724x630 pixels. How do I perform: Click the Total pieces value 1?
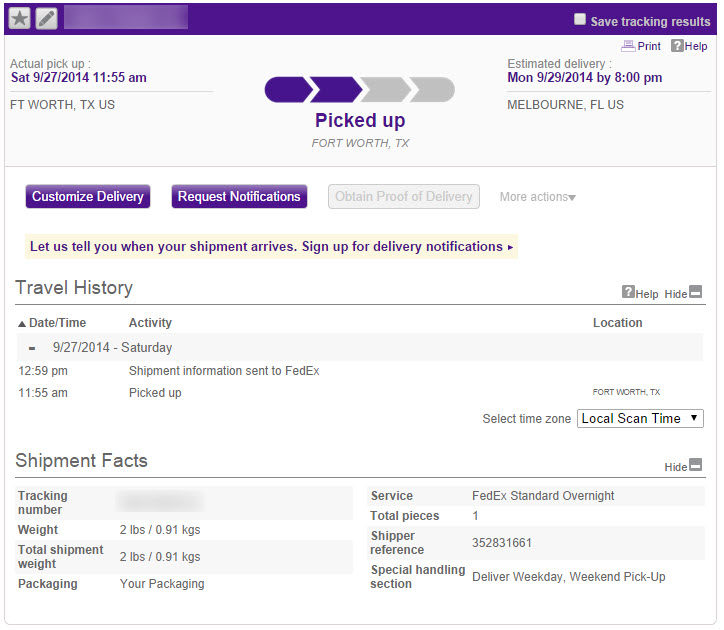(475, 516)
